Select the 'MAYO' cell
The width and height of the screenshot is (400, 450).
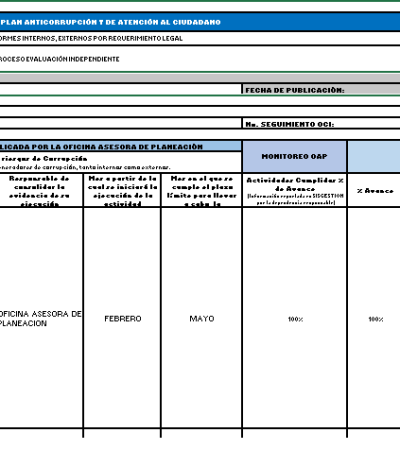(x=202, y=319)
